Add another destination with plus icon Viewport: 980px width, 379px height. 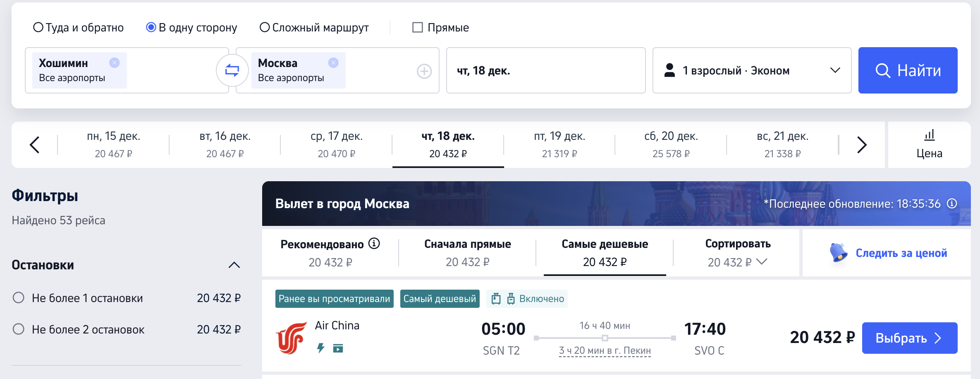click(424, 71)
